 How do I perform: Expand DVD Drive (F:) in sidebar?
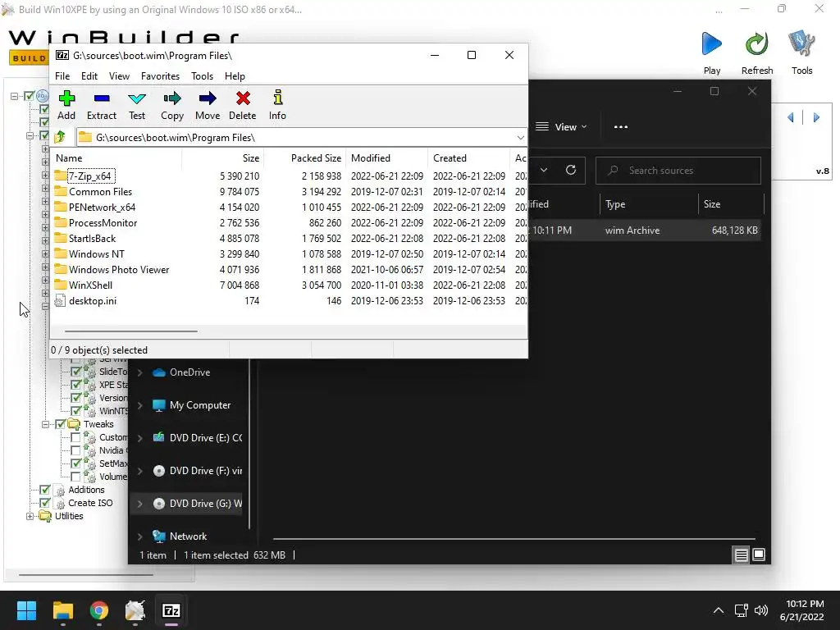[140, 471]
